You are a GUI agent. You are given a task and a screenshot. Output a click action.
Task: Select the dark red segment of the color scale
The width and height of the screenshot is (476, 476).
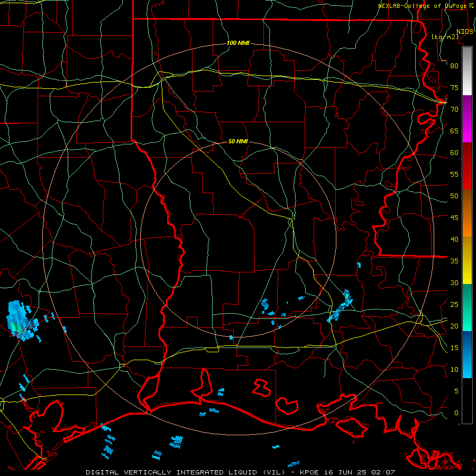[x=467, y=166]
